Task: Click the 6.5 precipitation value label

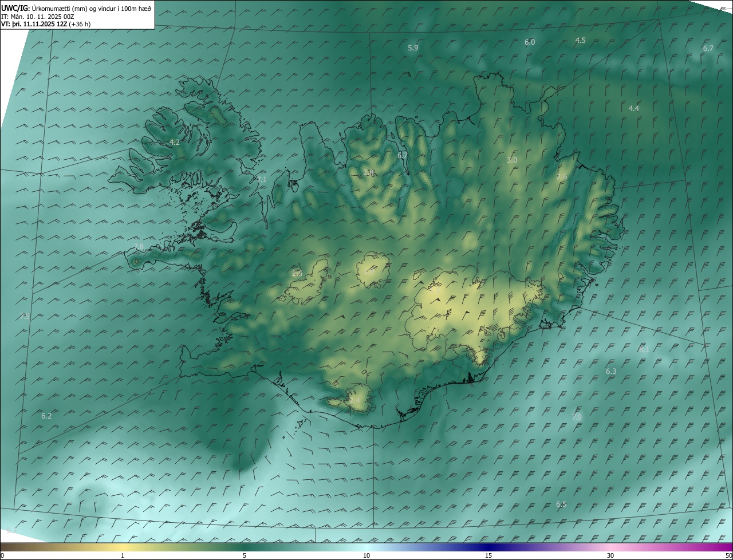Action: [561, 504]
